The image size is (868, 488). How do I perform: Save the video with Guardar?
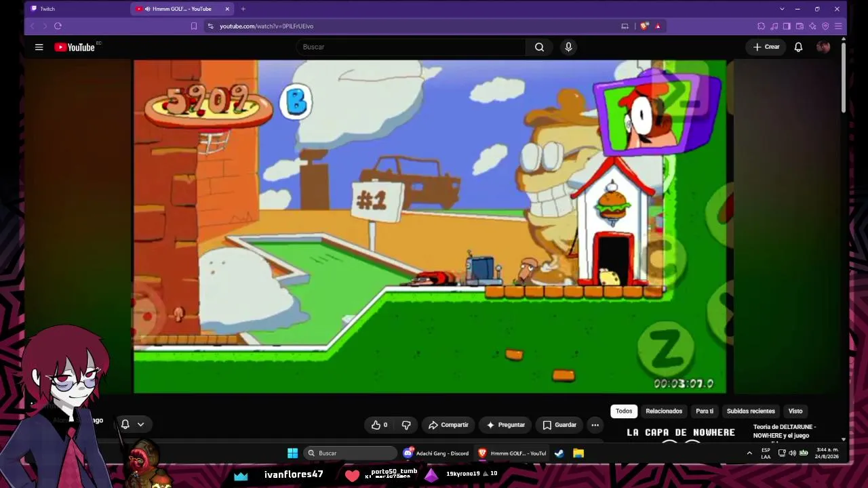559,425
